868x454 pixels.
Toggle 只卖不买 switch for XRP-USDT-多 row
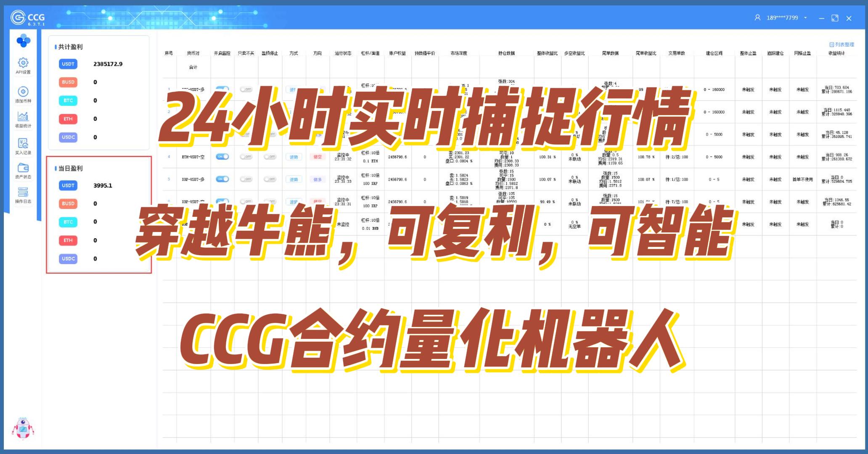point(246,179)
